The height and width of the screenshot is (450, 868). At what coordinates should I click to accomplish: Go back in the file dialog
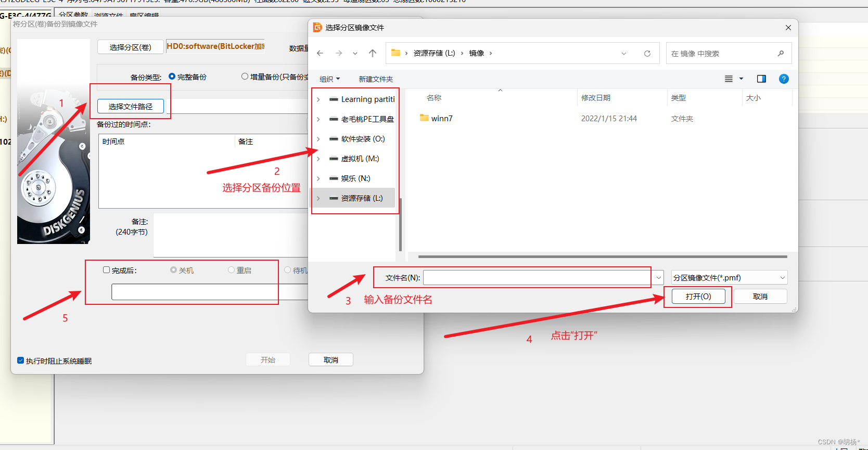click(x=320, y=53)
